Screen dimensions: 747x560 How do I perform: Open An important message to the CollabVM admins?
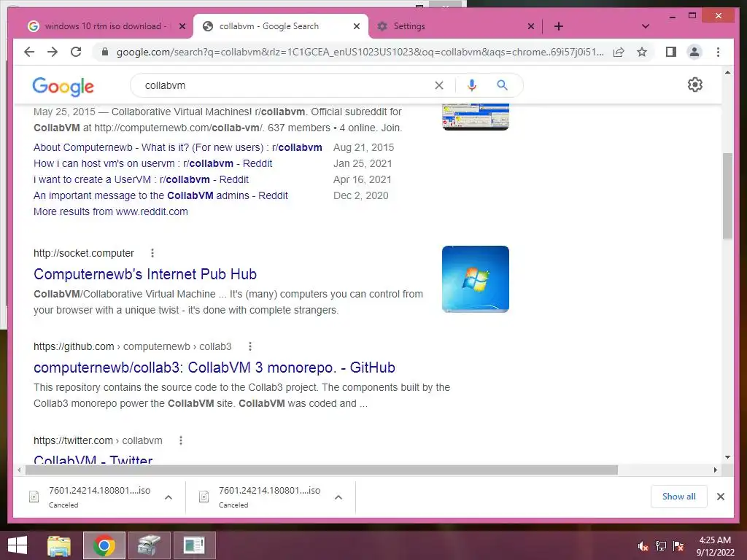160,195
